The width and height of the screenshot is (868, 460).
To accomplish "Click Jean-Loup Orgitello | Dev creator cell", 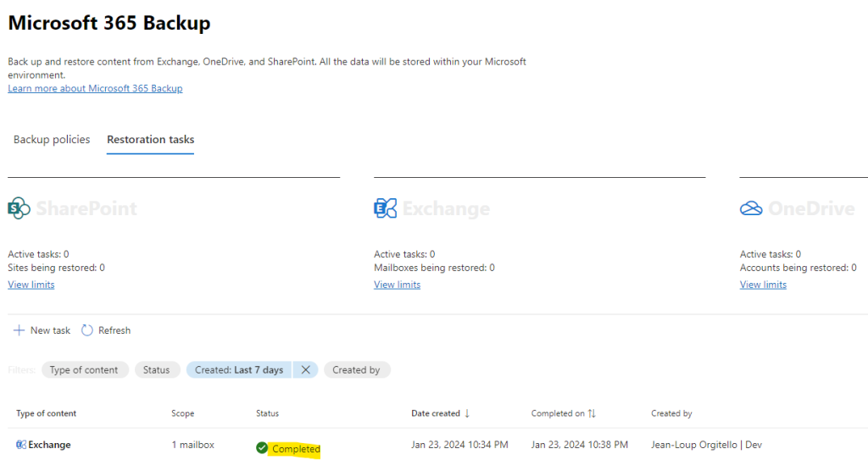I will click(x=706, y=445).
